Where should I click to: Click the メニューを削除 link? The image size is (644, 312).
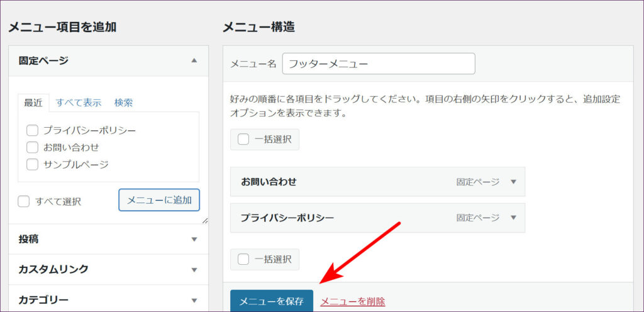pyautogui.click(x=353, y=301)
